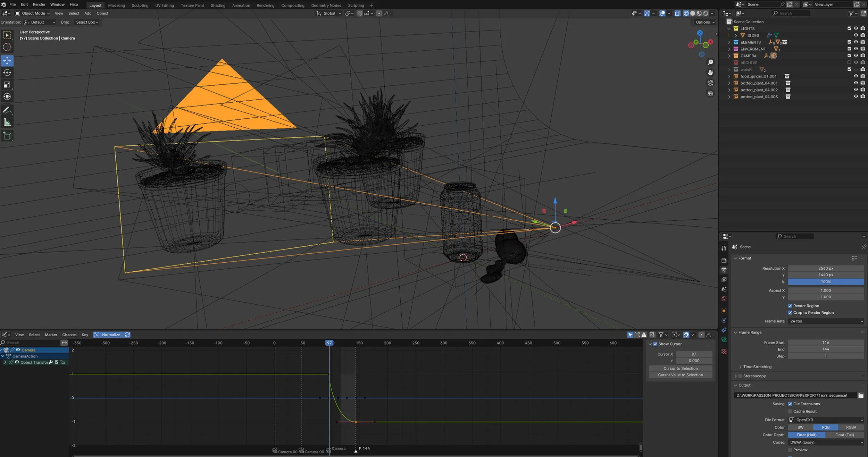Switch to orthographic grid view icon

coord(710,93)
